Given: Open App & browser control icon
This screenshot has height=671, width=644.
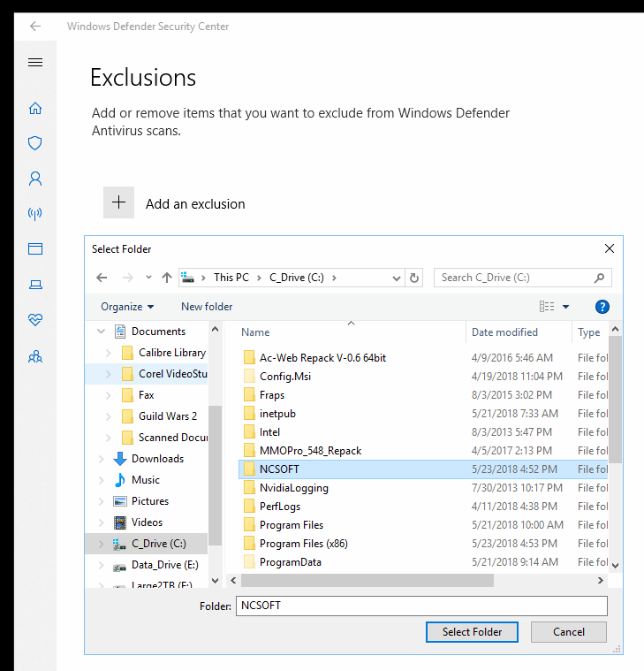Looking at the screenshot, I should (35, 249).
